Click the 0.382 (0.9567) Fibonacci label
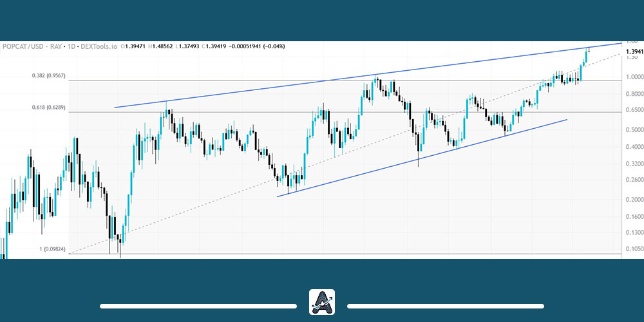 pos(48,75)
